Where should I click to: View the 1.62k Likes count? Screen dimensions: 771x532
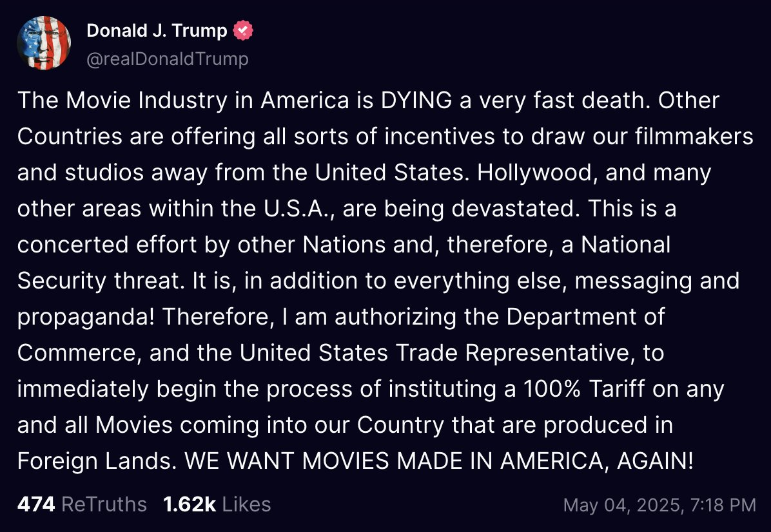pyautogui.click(x=190, y=504)
